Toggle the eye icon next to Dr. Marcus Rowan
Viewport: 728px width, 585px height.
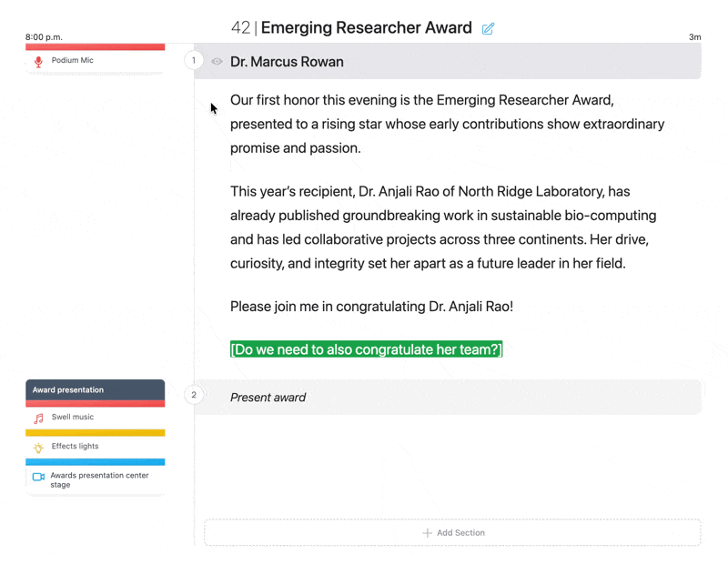217,62
